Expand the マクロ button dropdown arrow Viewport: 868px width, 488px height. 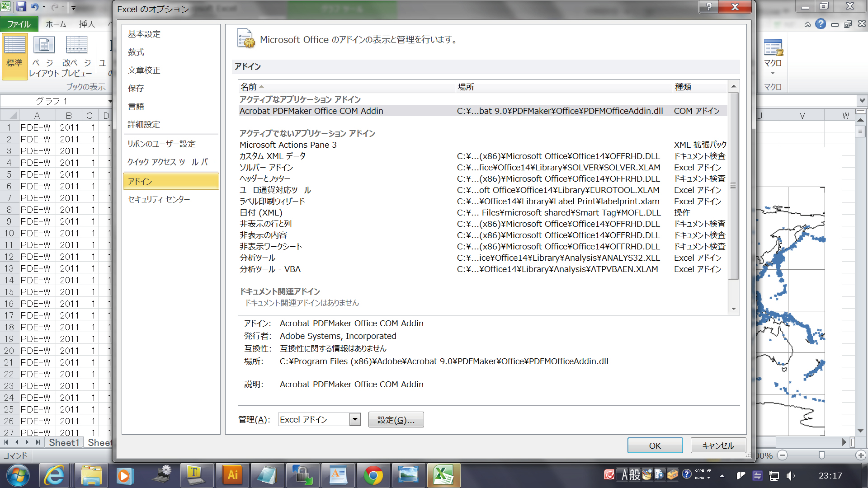click(773, 73)
